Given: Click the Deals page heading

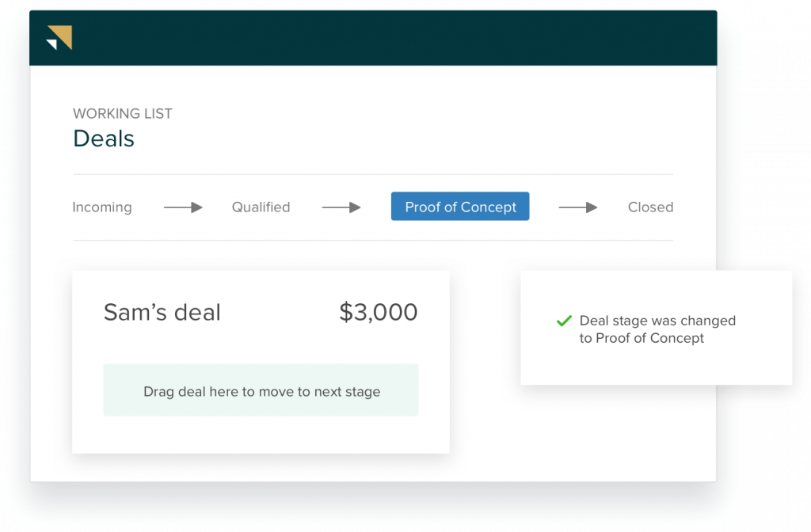Looking at the screenshot, I should pos(104,139).
